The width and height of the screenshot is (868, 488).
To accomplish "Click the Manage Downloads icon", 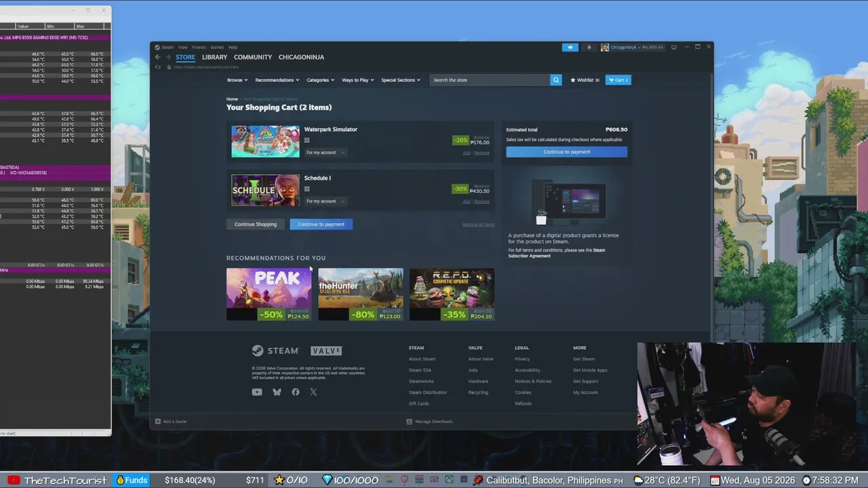I will 409,422.
